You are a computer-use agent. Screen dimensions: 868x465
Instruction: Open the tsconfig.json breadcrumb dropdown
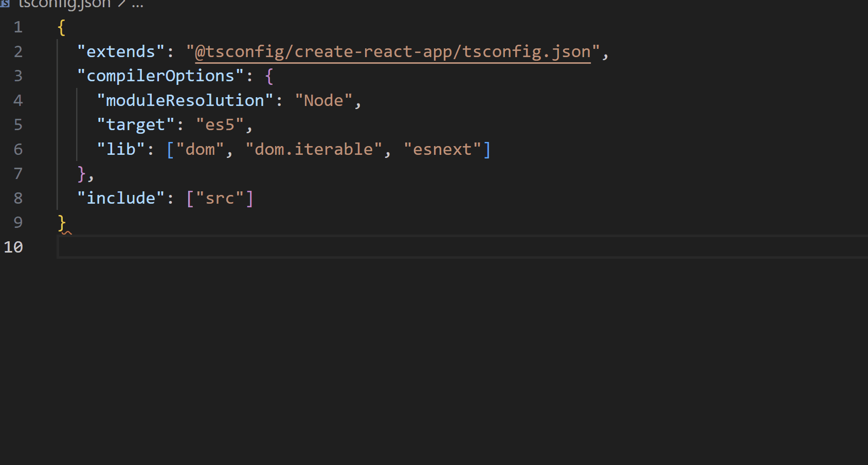pyautogui.click(x=64, y=5)
